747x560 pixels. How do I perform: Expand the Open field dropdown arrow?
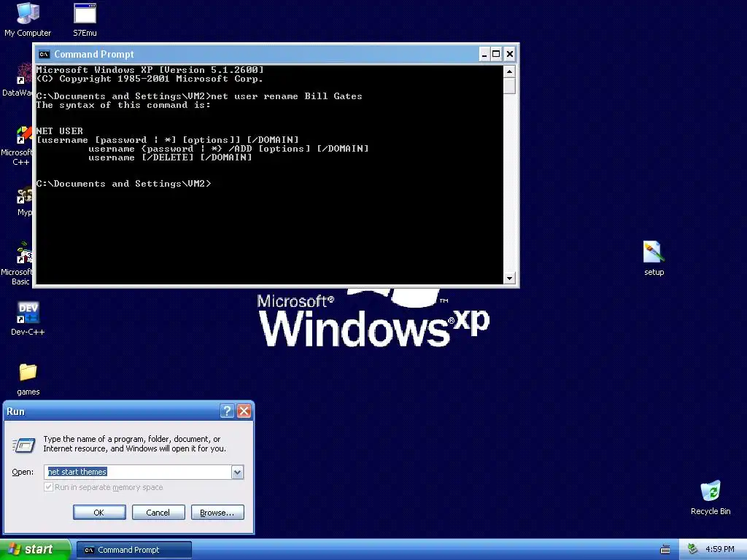[x=237, y=472]
